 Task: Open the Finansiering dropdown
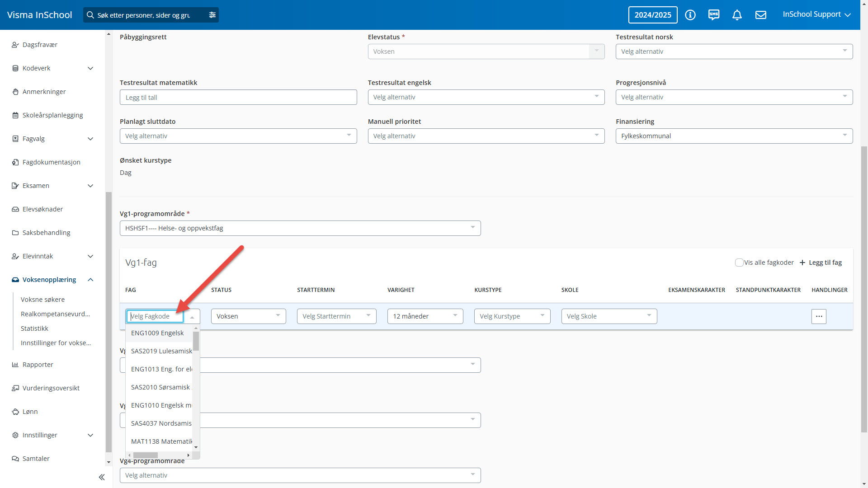(734, 136)
